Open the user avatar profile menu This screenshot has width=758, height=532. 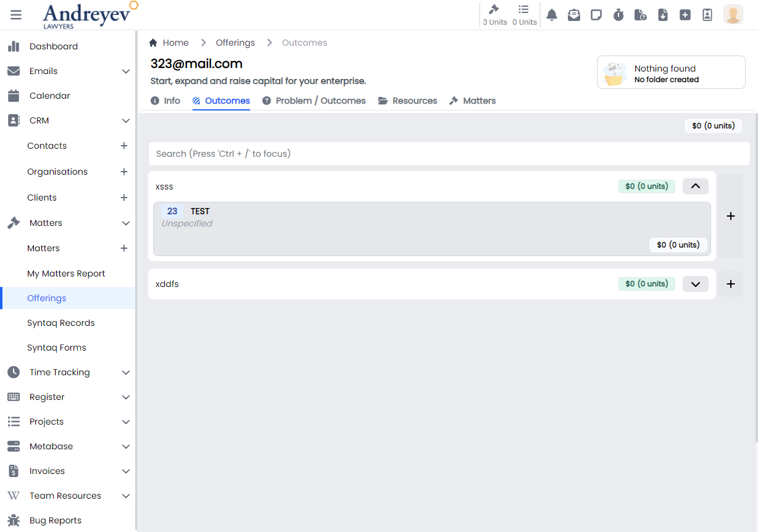(x=733, y=15)
